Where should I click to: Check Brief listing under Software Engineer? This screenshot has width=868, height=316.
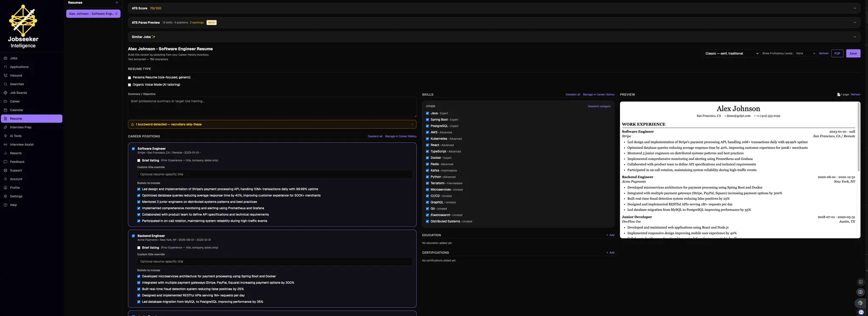tap(139, 160)
